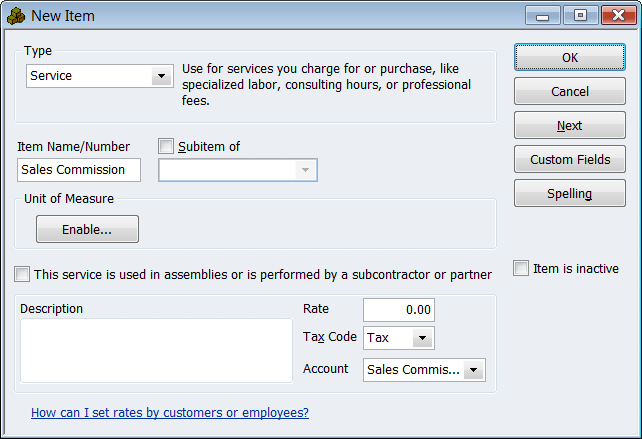Image resolution: width=642 pixels, height=439 pixels.
Task: Click the Unit of Measure Enable button
Action: [x=87, y=229]
